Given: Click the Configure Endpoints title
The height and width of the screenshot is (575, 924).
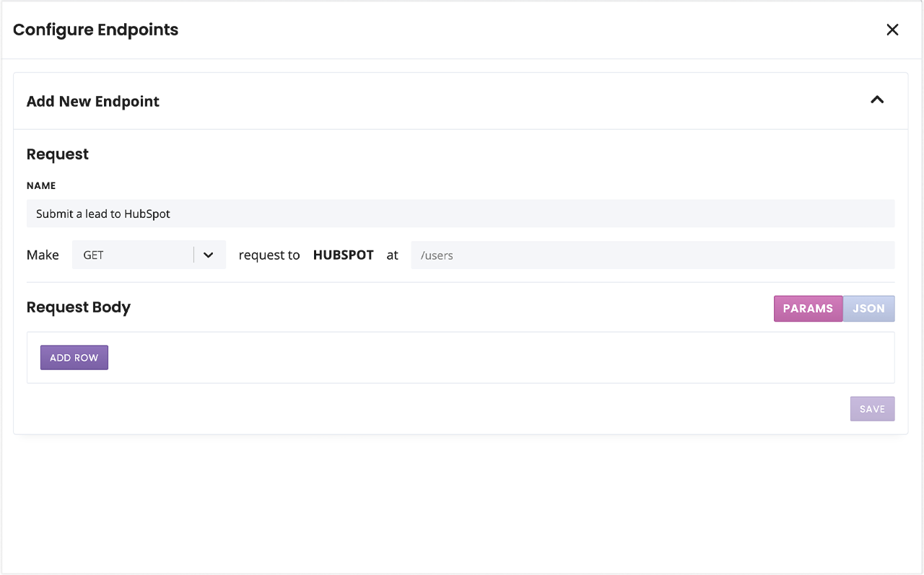Looking at the screenshot, I should (x=96, y=30).
